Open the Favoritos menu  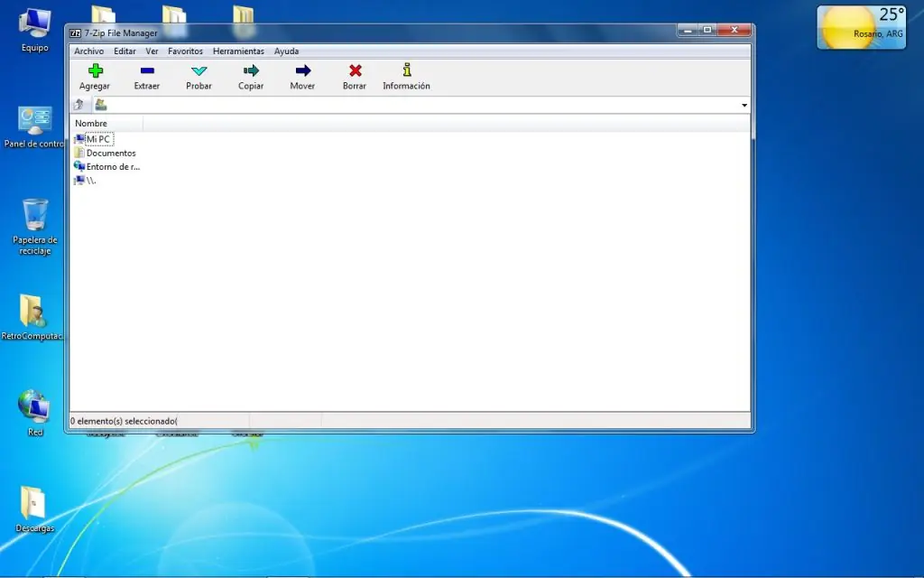[185, 51]
